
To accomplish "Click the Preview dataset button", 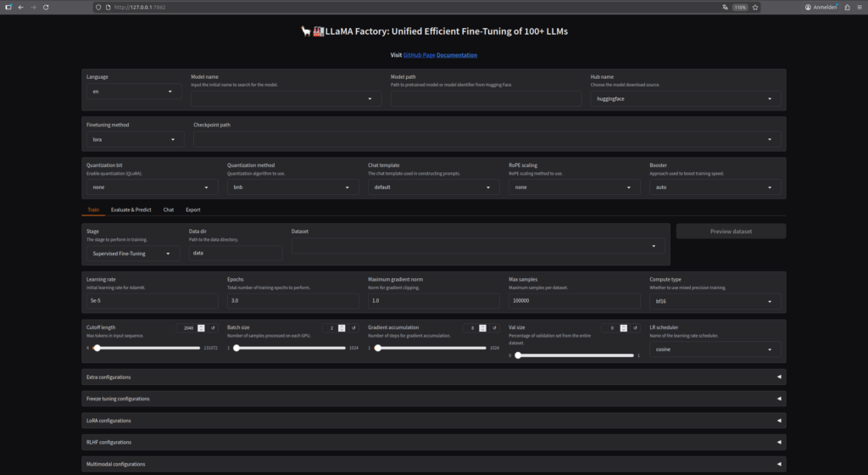I will (x=731, y=231).
